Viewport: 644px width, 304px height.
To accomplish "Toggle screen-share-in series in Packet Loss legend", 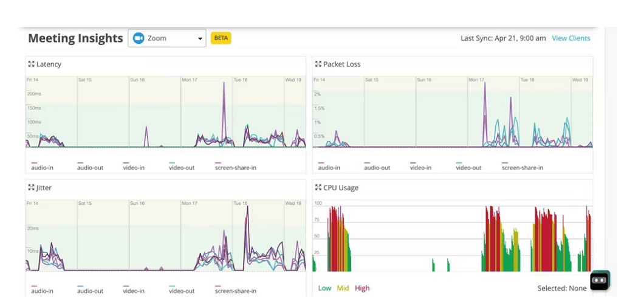I will tap(522, 167).
